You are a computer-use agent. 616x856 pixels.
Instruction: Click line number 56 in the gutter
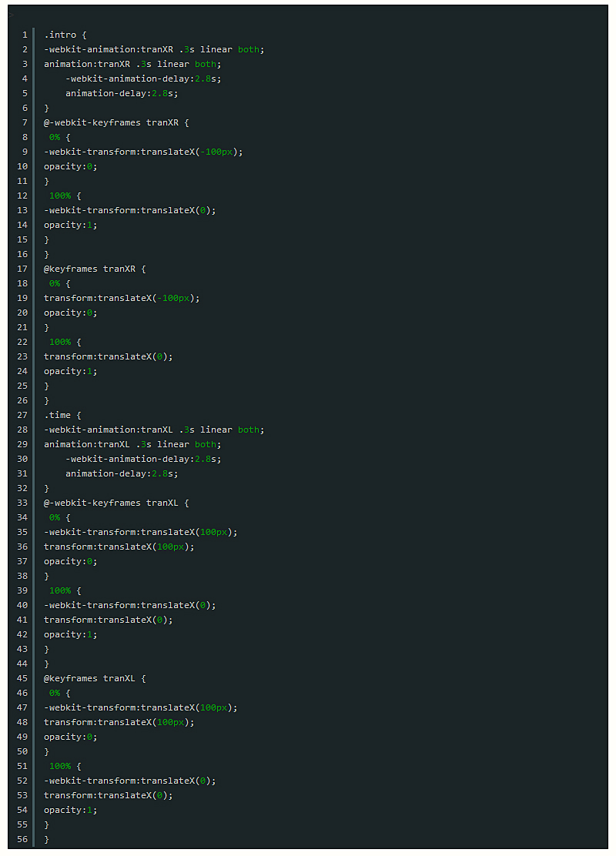(22, 839)
